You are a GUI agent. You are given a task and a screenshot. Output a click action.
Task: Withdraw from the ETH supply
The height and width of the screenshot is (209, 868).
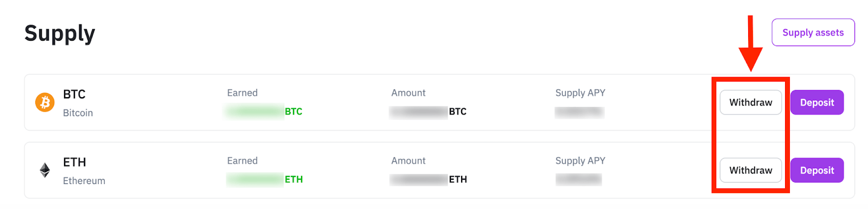pos(751,170)
